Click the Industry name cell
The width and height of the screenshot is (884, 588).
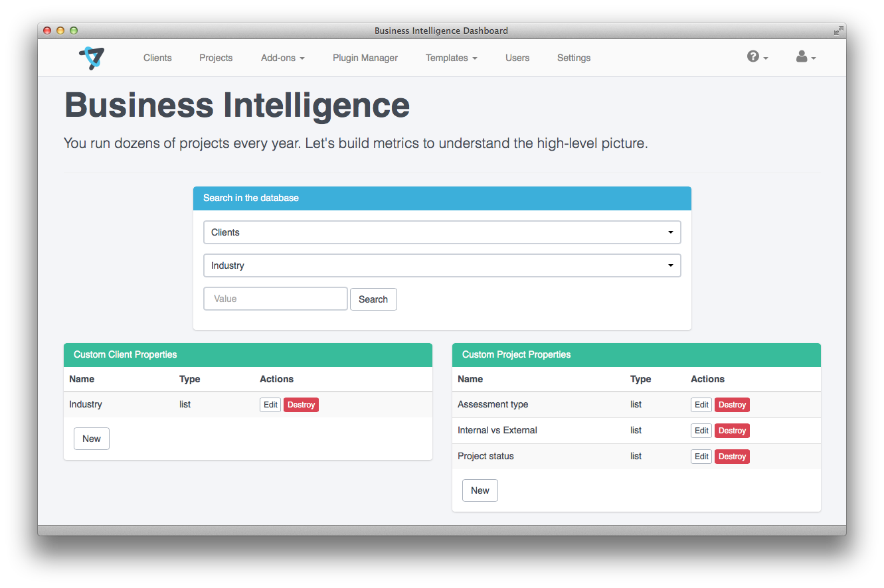click(x=86, y=404)
